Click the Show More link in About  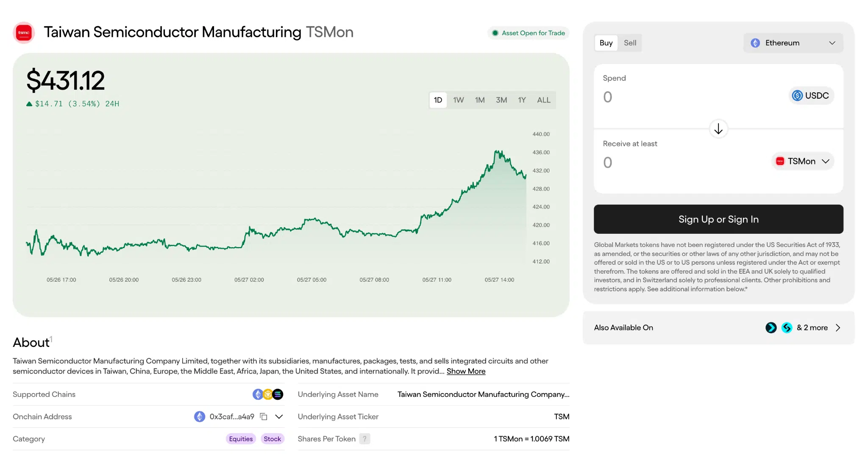(466, 371)
